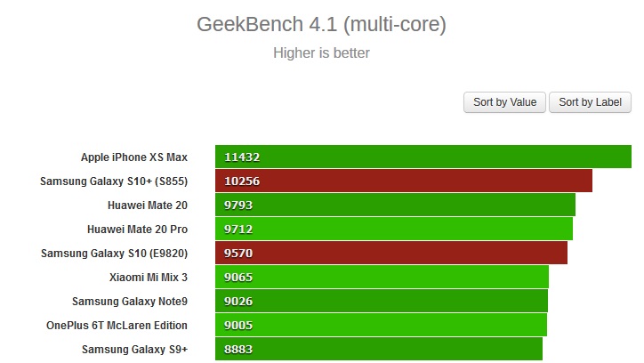Click the Samsung Galaxy S10 (E9820) bar
Image resolution: width=644 pixels, height=363 pixels.
point(390,253)
